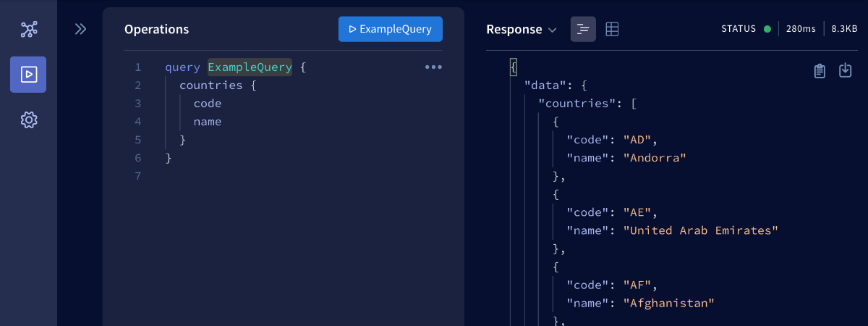Click line number 1 in editor
Viewport: 868px width, 326px height.
tap(137, 67)
